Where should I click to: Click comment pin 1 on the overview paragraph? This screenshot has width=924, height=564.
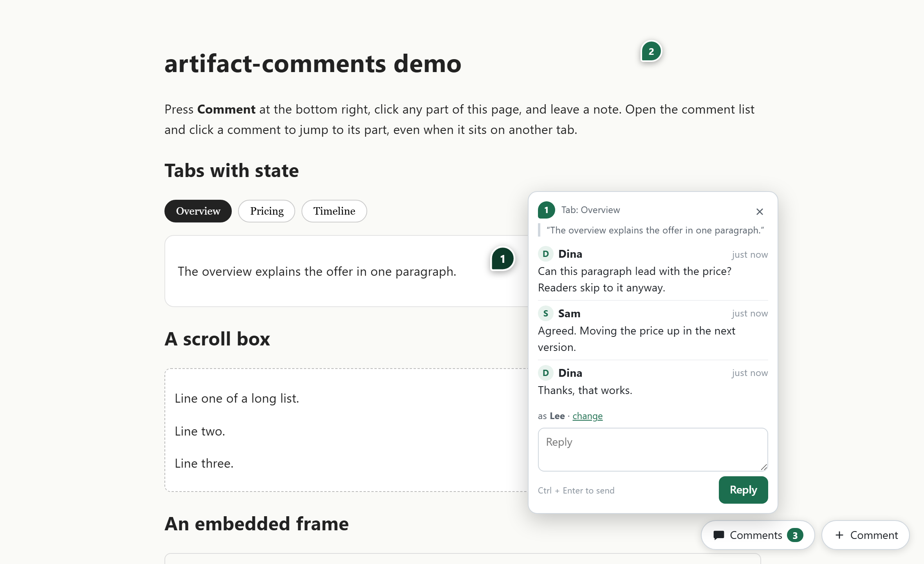[x=502, y=259]
